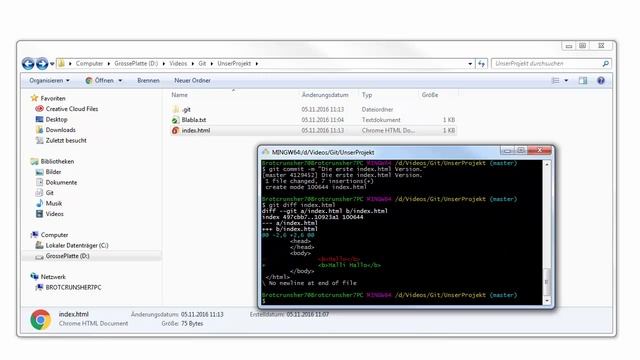Toggle the preview pane icon
This screenshot has height=360, width=640.
583,81
